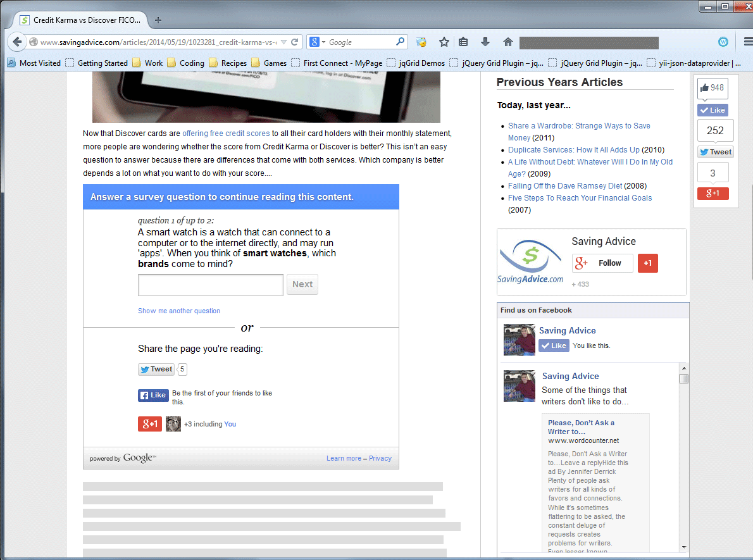Click the Google+ Follow button

pyautogui.click(x=602, y=263)
